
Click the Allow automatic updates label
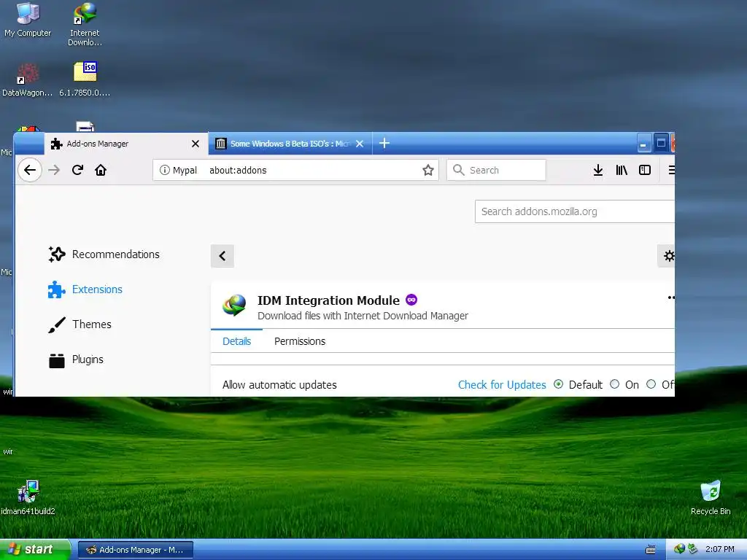279,385
